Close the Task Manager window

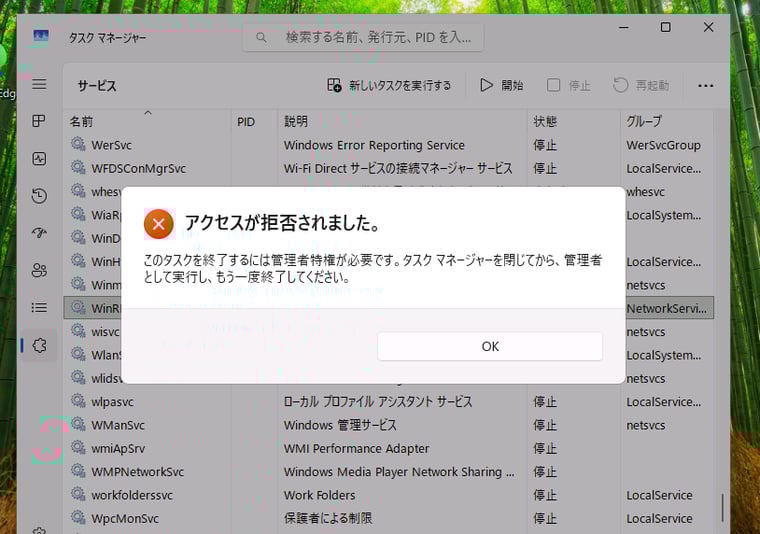pos(708,28)
